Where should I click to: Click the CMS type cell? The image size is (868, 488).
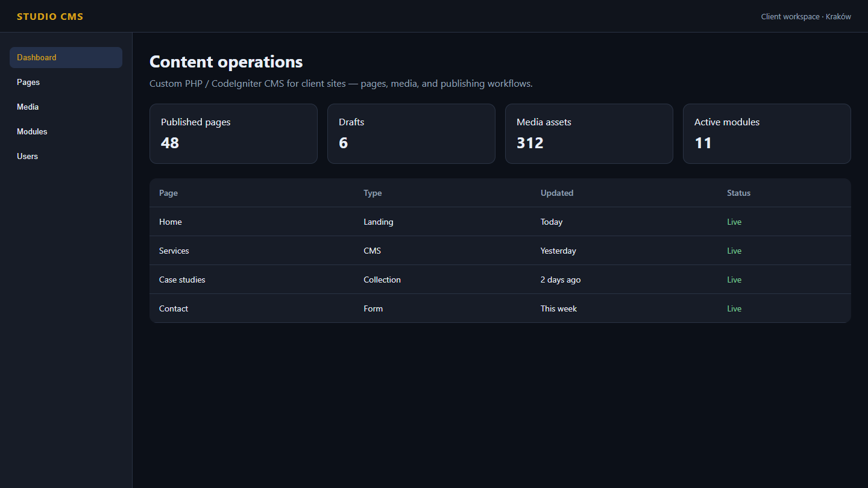[x=373, y=251]
